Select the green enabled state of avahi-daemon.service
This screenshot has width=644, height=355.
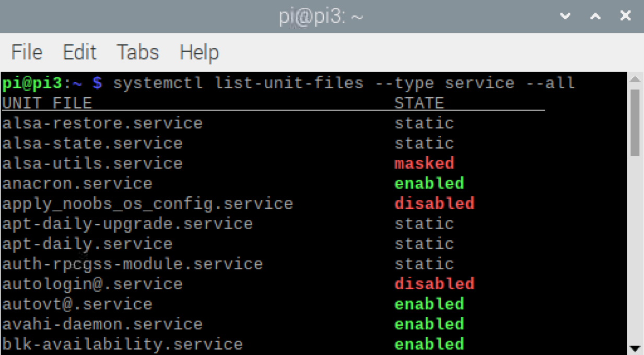tap(429, 324)
